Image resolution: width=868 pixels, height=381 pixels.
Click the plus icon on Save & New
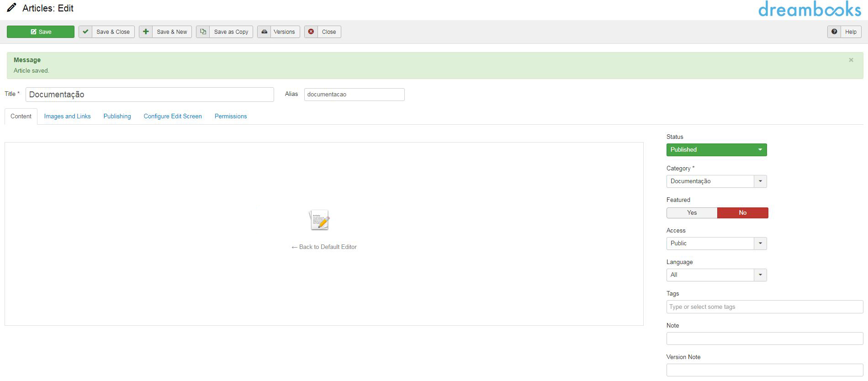(146, 32)
